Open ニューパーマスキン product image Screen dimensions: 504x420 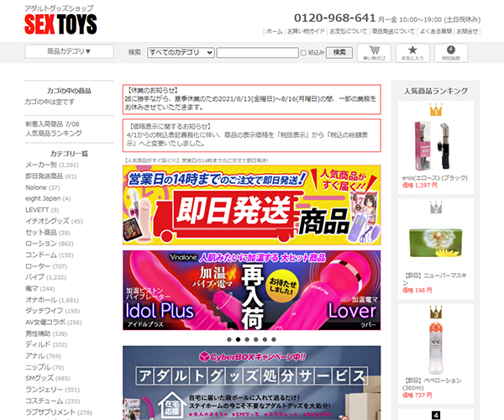click(436, 243)
